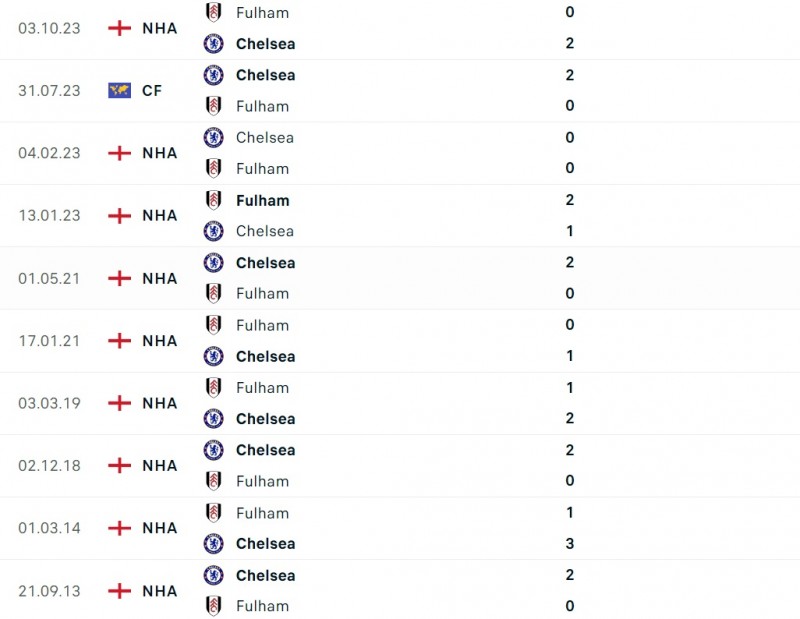Click England flag on the 17.01.21 row

pos(120,341)
